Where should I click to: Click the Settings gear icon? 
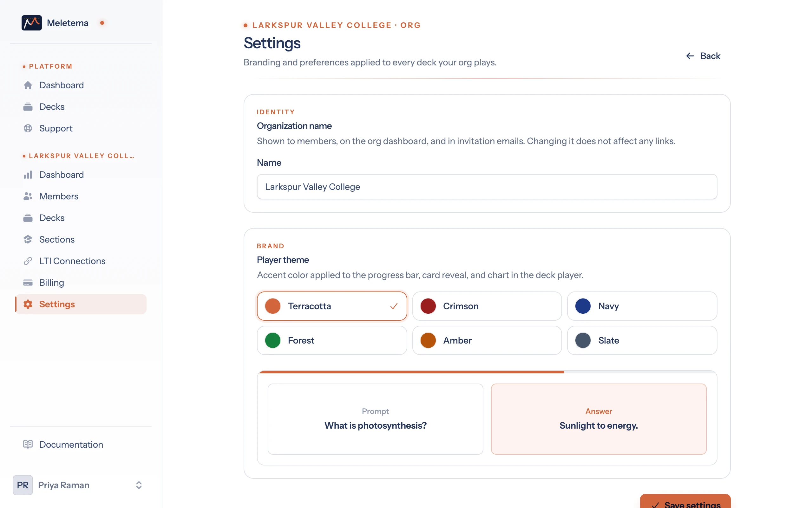pyautogui.click(x=28, y=304)
